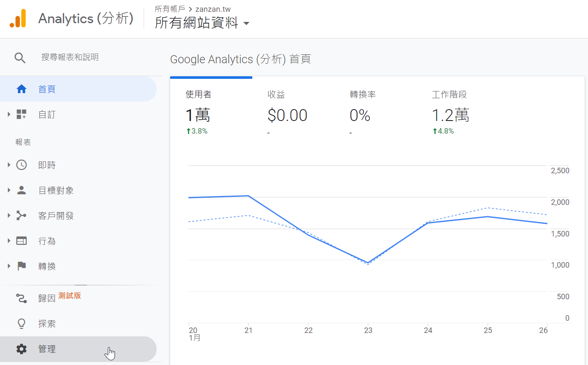Viewport: 588px width, 365px height.
Task: Open the 目標對象 reports menu
Action: pyautogui.click(x=78, y=190)
